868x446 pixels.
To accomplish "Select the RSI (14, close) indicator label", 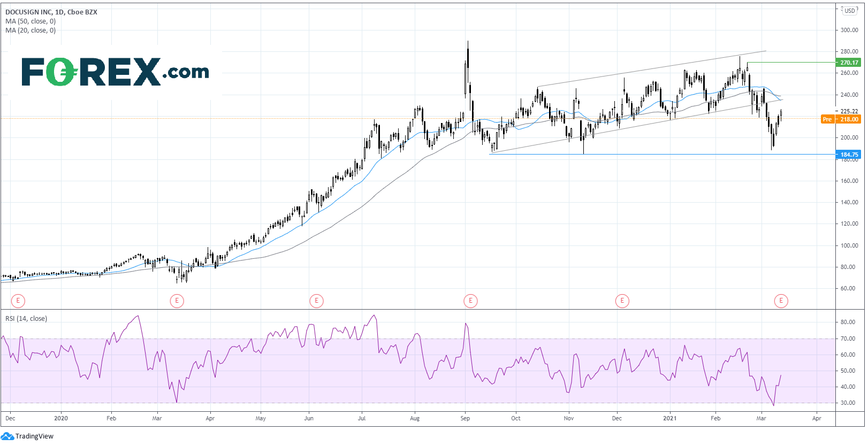I will click(x=26, y=319).
